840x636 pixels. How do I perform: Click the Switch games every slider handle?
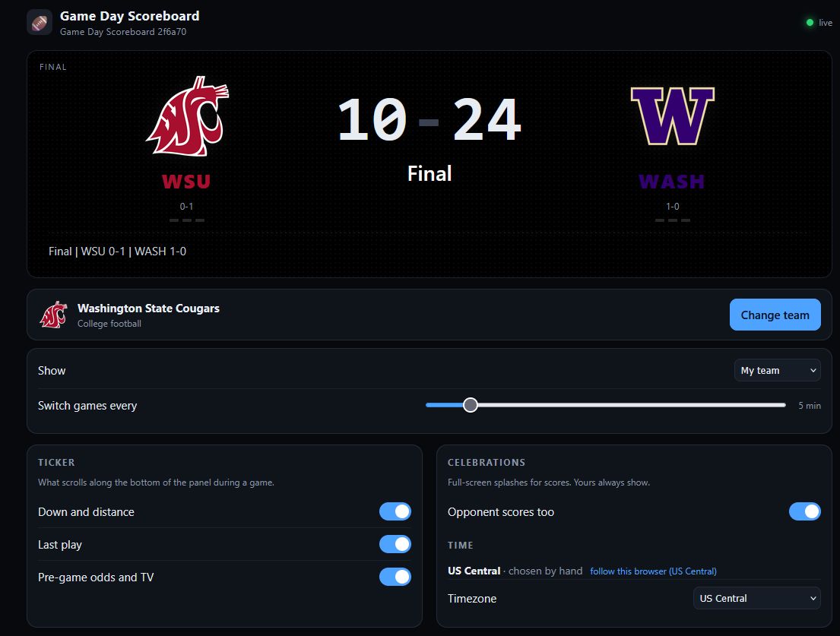pos(471,405)
